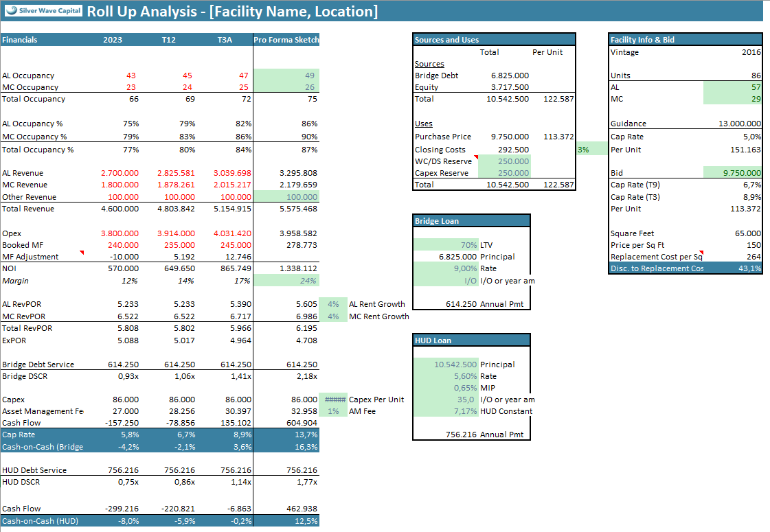The height and width of the screenshot is (532, 770).
Task: Select the Bridge Loan 9,00% Rate cell
Action: pyautogui.click(x=446, y=268)
